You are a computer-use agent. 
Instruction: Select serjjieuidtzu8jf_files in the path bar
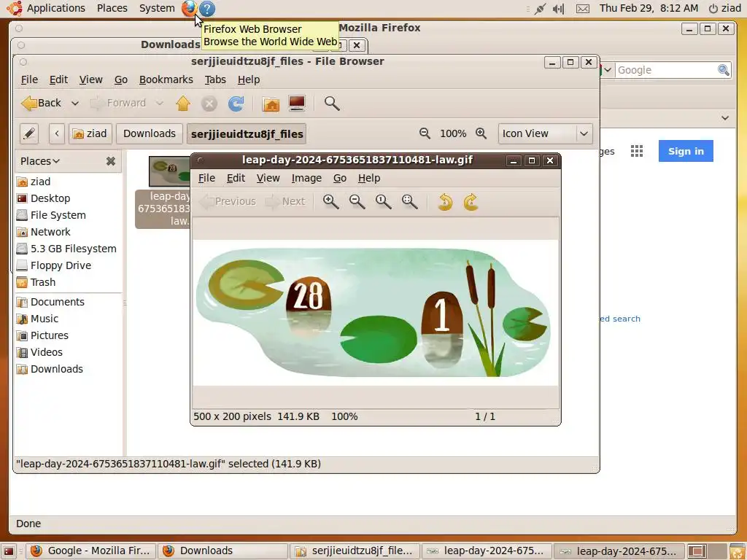coord(247,134)
